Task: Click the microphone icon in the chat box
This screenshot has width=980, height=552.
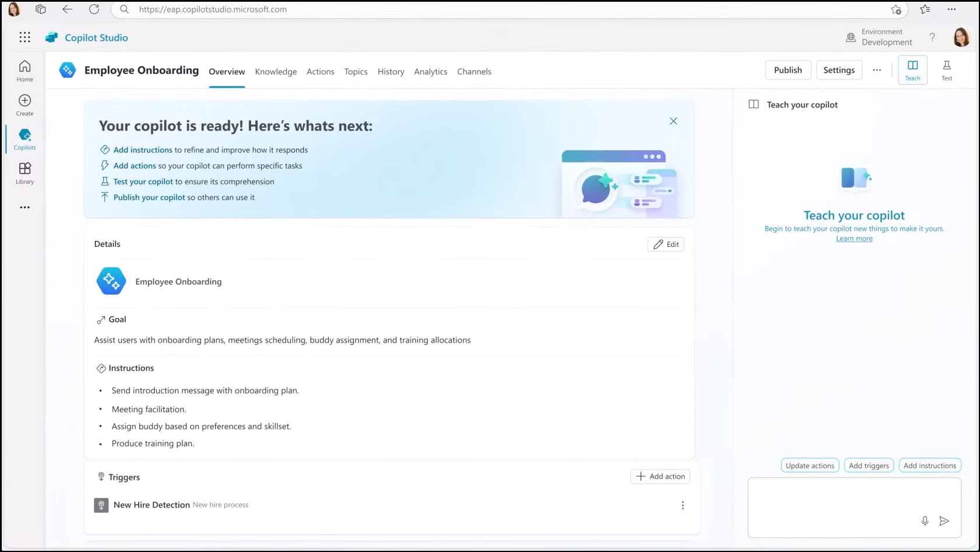Action: pos(925,521)
